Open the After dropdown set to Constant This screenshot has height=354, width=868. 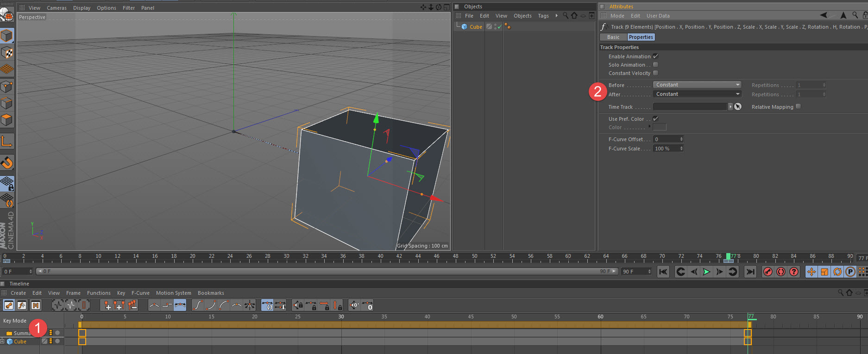[x=697, y=94]
